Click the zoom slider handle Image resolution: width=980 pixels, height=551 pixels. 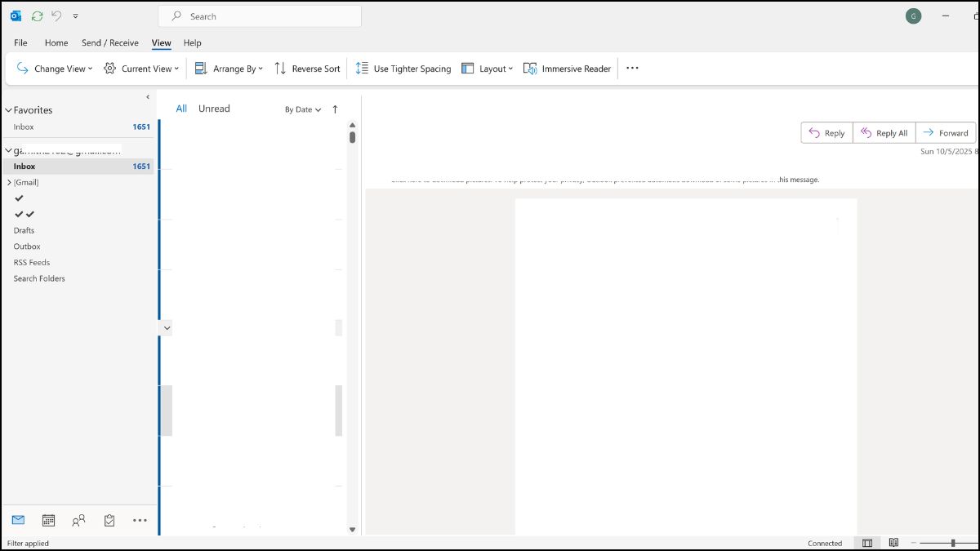click(x=953, y=543)
